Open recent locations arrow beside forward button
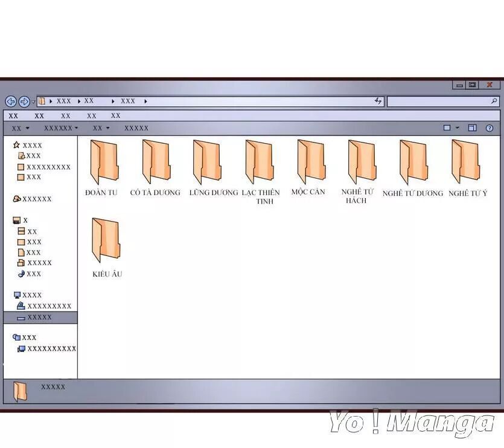The width and height of the screenshot is (504, 448). (33, 102)
